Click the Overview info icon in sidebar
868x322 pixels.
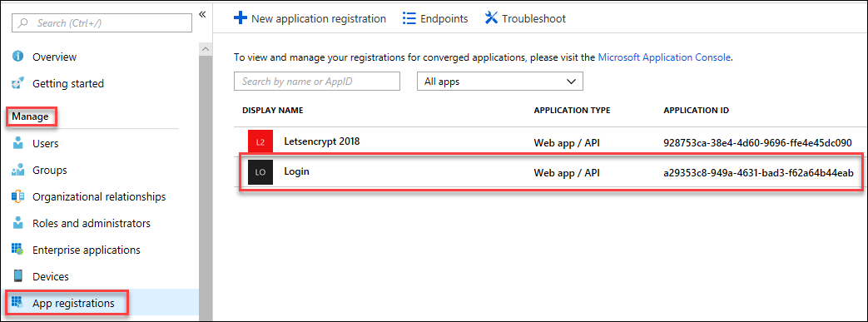18,57
